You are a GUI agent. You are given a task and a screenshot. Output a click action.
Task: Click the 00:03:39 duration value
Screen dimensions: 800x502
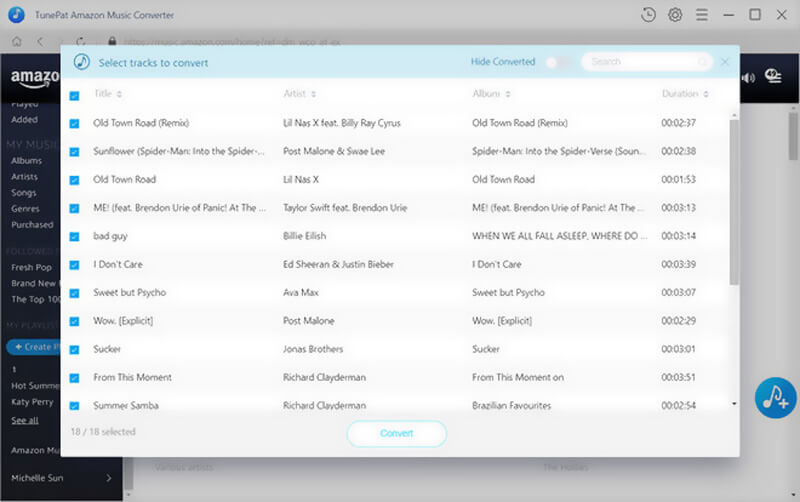pos(678,264)
